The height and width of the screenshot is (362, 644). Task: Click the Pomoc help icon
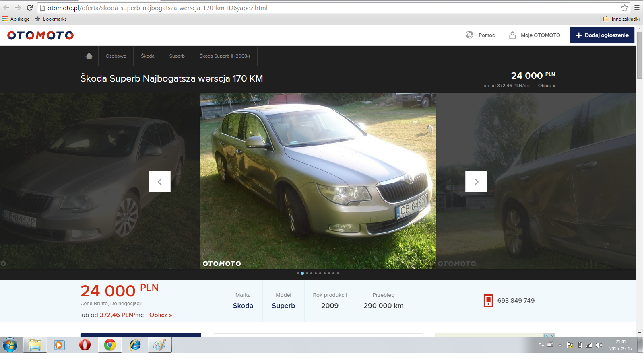pyautogui.click(x=469, y=35)
